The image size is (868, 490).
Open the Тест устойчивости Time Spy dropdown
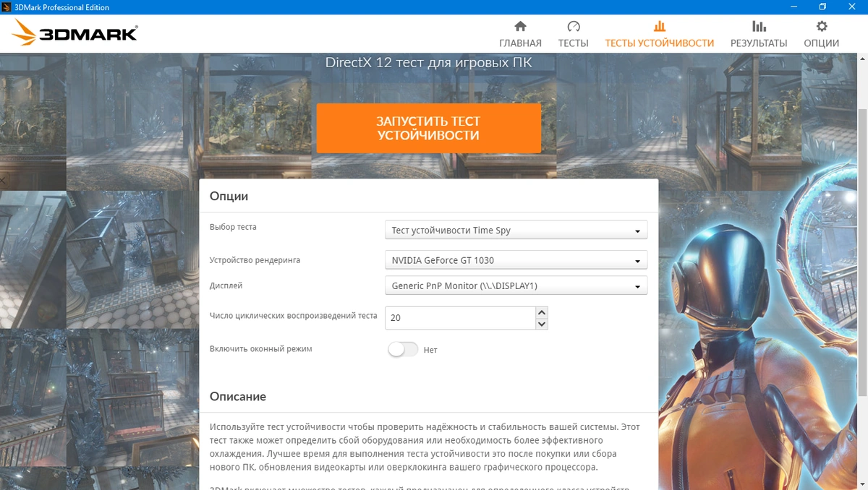pyautogui.click(x=516, y=231)
